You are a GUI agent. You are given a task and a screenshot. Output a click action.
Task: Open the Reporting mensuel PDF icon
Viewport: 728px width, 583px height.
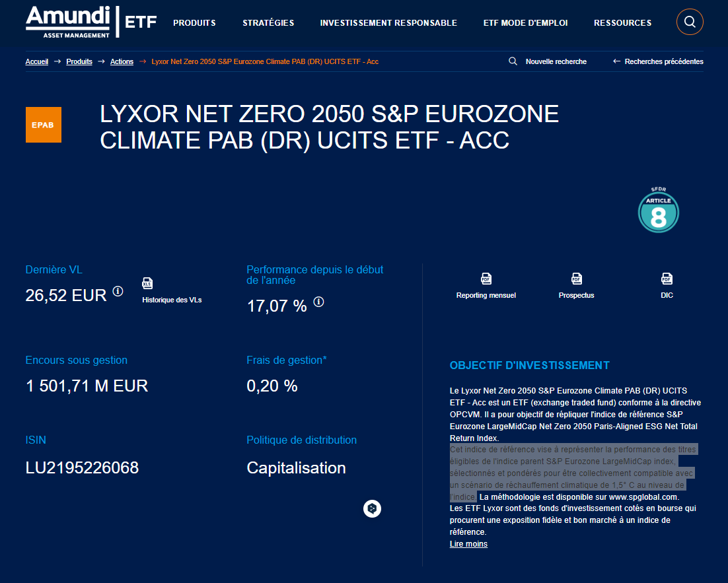(486, 279)
